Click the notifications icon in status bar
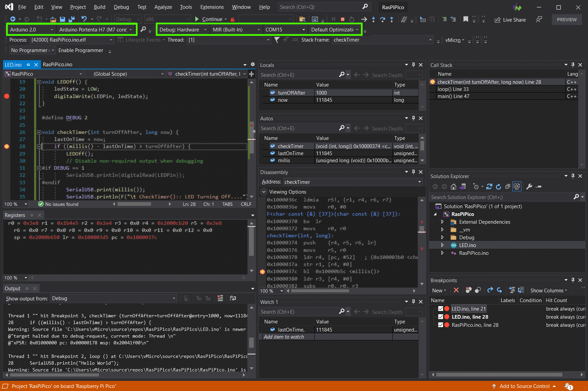Screen dimensions: 588x391 [568, 386]
